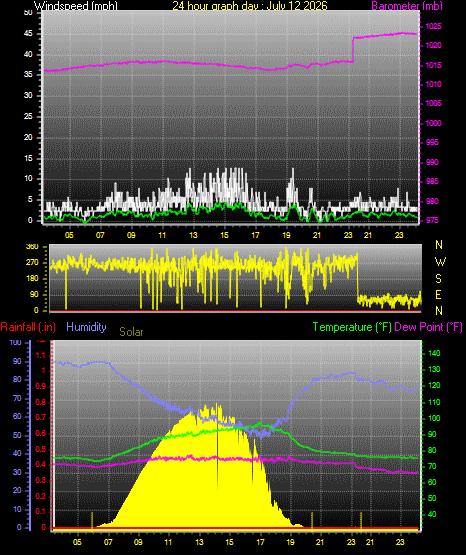Click the red 0.1 rainfall axis value
The height and width of the screenshot is (555, 466).
point(41,511)
